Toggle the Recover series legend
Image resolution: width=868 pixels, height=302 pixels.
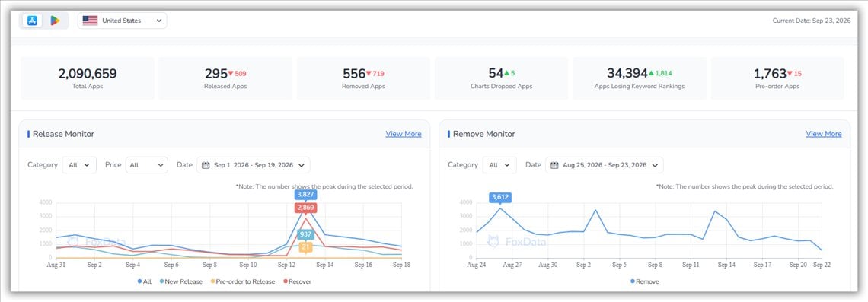click(x=296, y=281)
